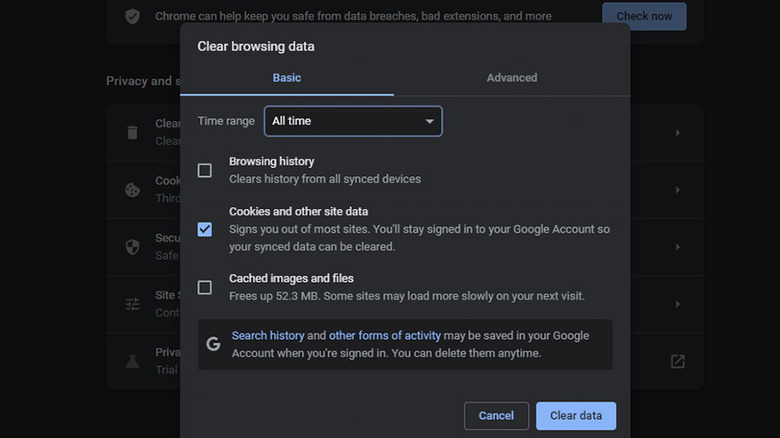Screen dimensions: 780x438
Task: Click the cookie icon in settings list
Action: 132,189
